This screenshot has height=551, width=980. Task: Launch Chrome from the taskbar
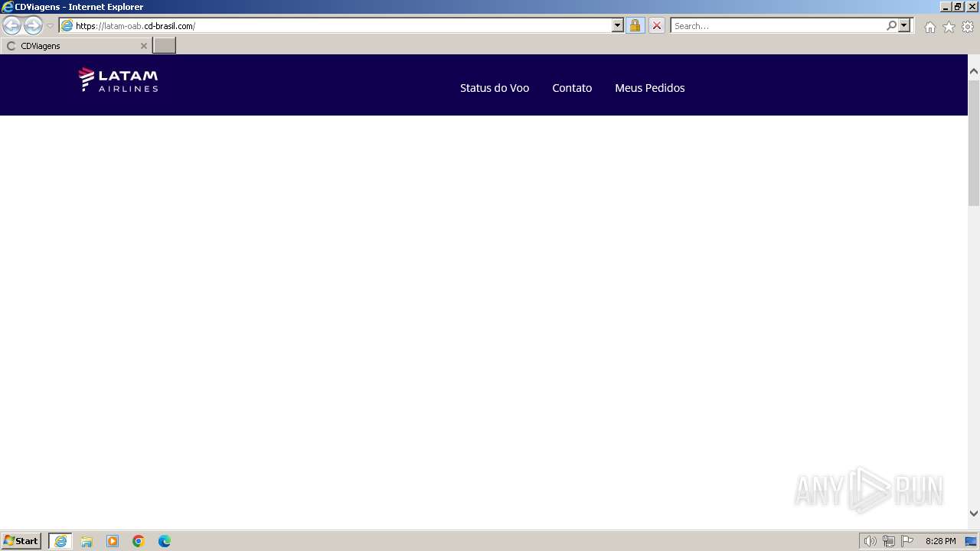[x=139, y=541]
